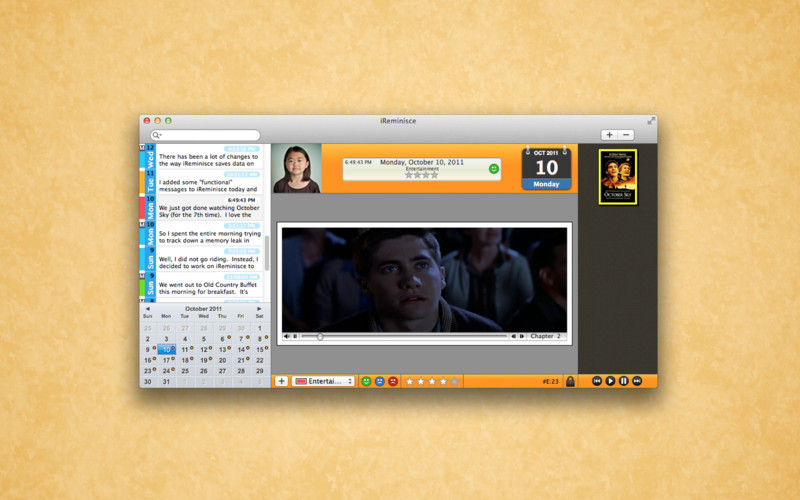
Task: Step the movie backward one frame
Action: point(513,337)
